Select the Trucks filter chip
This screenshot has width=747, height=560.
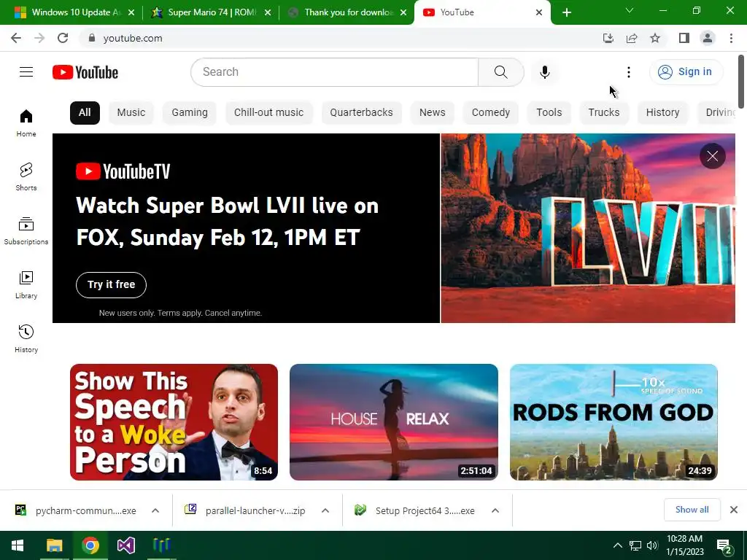(x=603, y=113)
